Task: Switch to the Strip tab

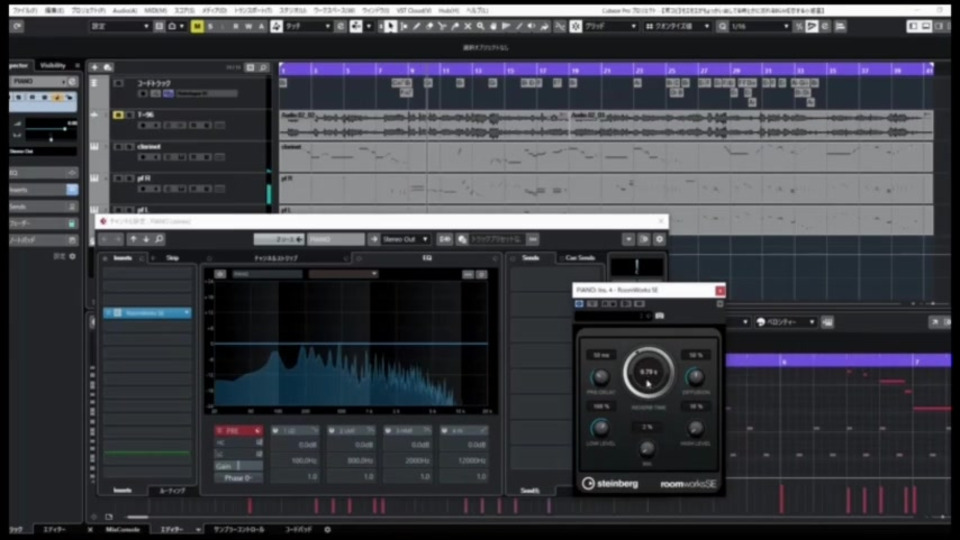Action: tap(173, 258)
